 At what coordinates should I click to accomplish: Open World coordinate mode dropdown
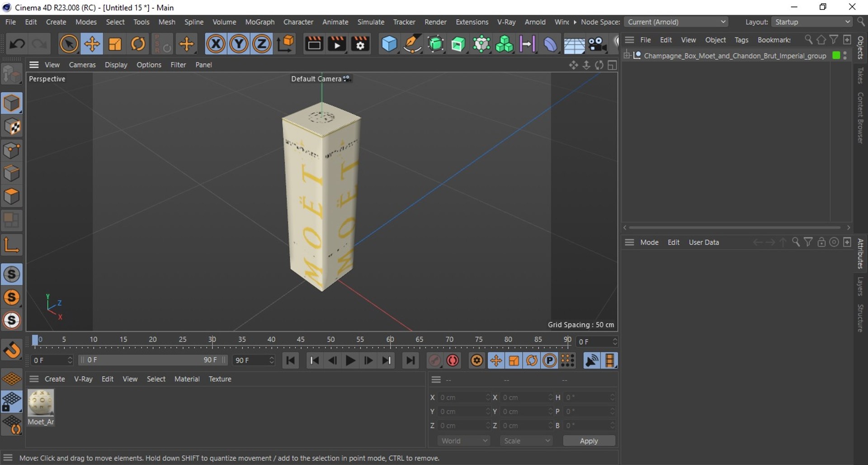(x=464, y=441)
